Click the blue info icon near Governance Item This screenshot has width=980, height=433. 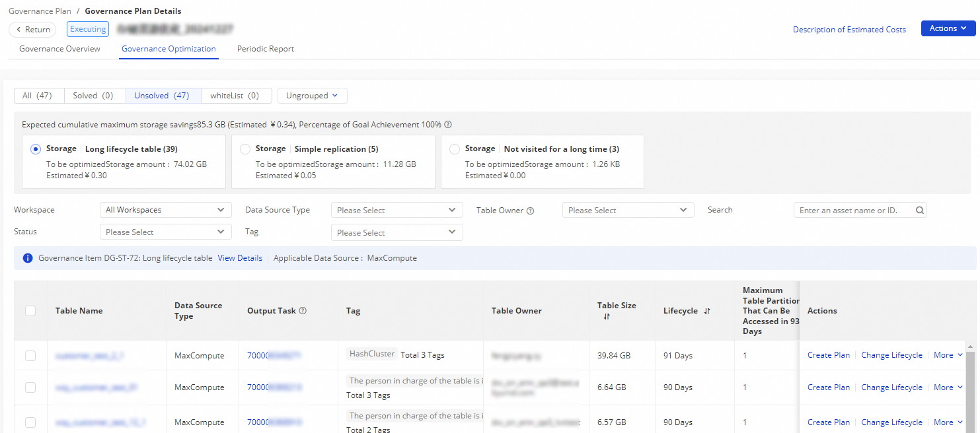click(28, 258)
